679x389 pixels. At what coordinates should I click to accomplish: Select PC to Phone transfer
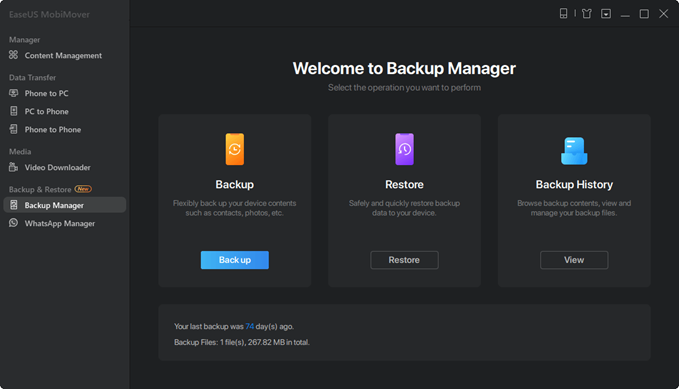coord(46,111)
